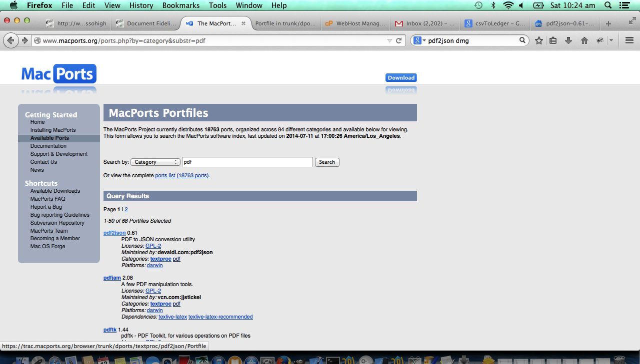This screenshot has height=364, width=640.
Task: Open Notification Center in menu bar
Action: (623, 5)
